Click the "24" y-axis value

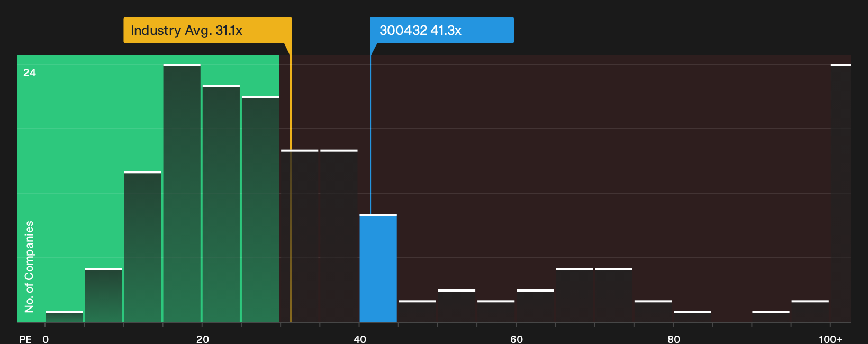click(30, 73)
